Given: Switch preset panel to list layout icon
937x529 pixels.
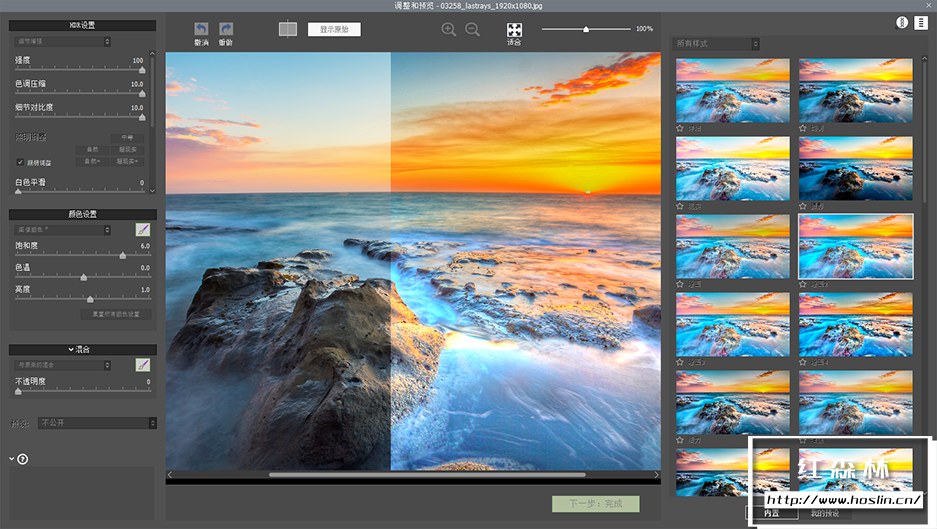Looking at the screenshot, I should pos(920,22).
